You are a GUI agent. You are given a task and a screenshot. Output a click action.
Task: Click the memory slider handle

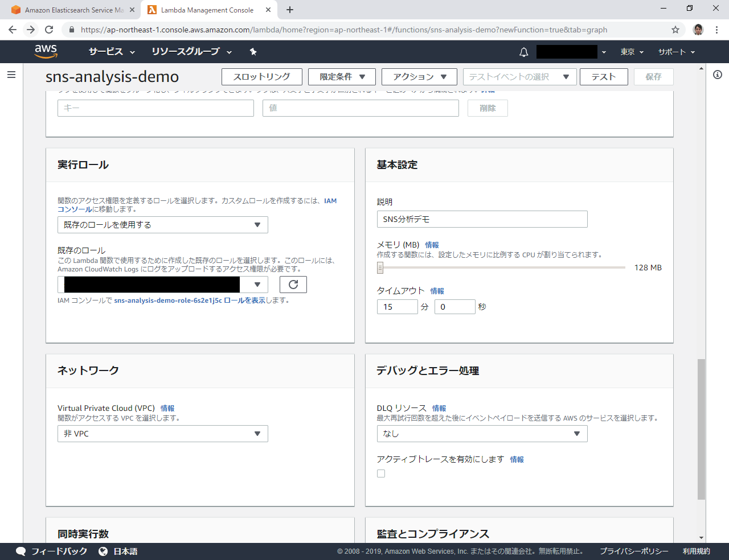(x=380, y=267)
